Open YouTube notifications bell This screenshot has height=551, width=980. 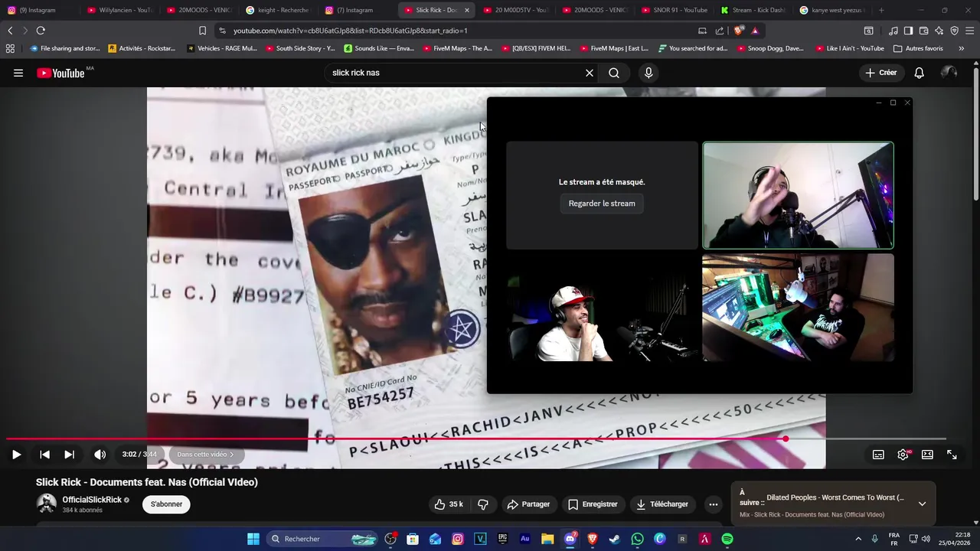click(919, 73)
